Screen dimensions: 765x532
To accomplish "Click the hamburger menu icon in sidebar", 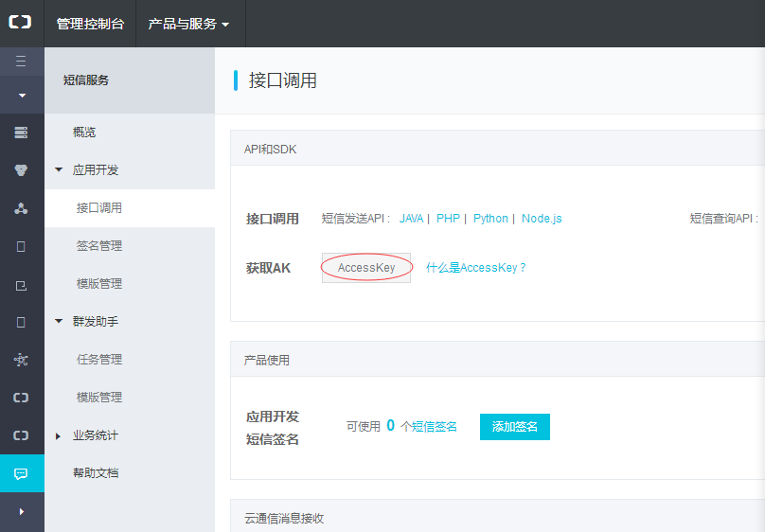I will click(x=21, y=62).
